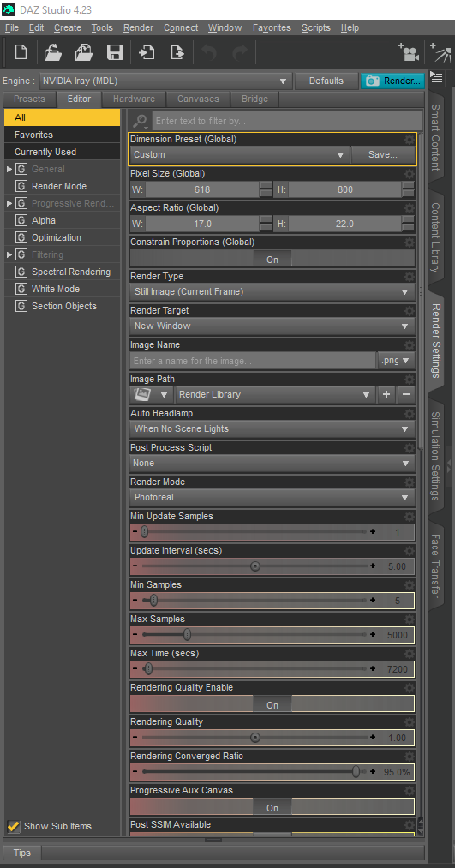This screenshot has height=868, width=455.
Task: Click the Update Interval slider handle
Action: click(x=255, y=566)
